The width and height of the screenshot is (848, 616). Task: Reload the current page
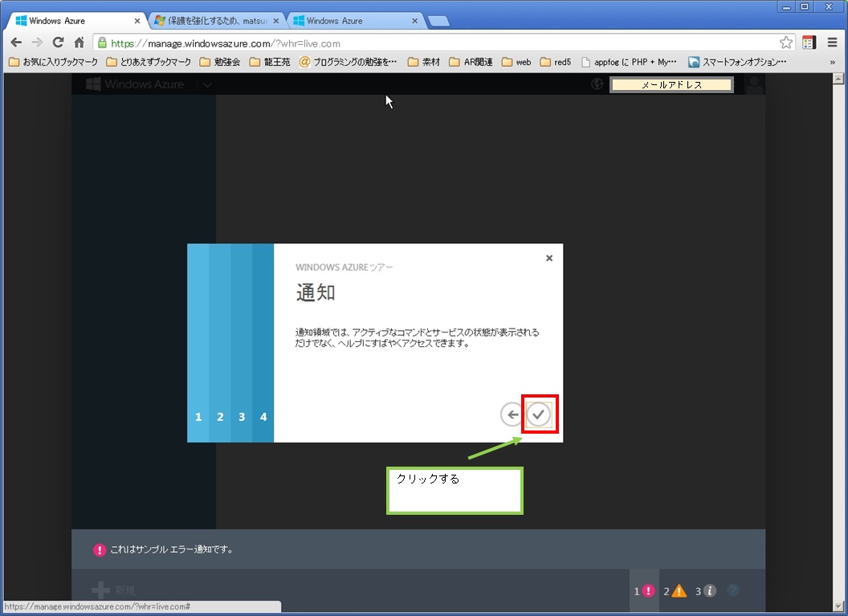click(58, 43)
